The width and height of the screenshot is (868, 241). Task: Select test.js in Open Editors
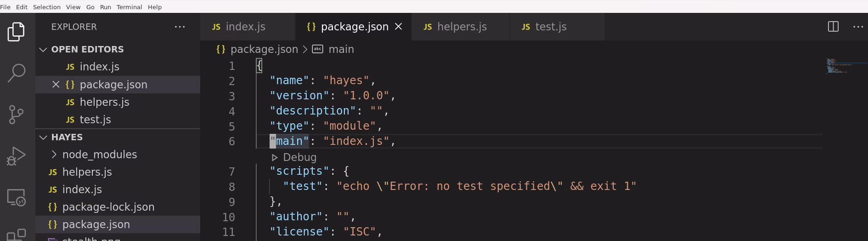point(118,120)
